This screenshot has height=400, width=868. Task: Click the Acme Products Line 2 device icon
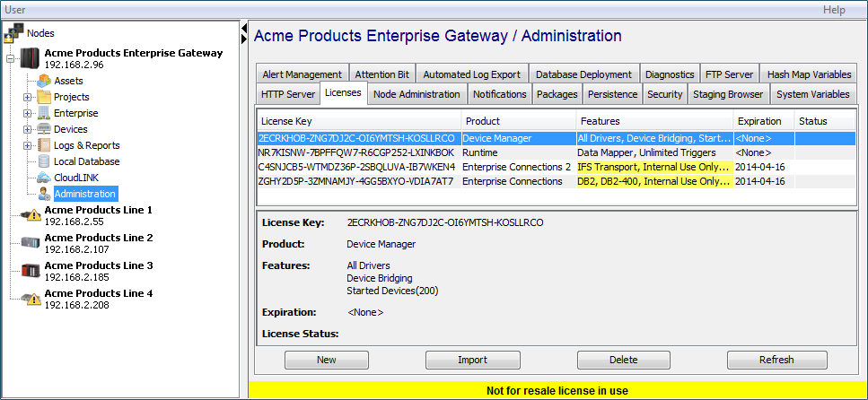coord(30,243)
